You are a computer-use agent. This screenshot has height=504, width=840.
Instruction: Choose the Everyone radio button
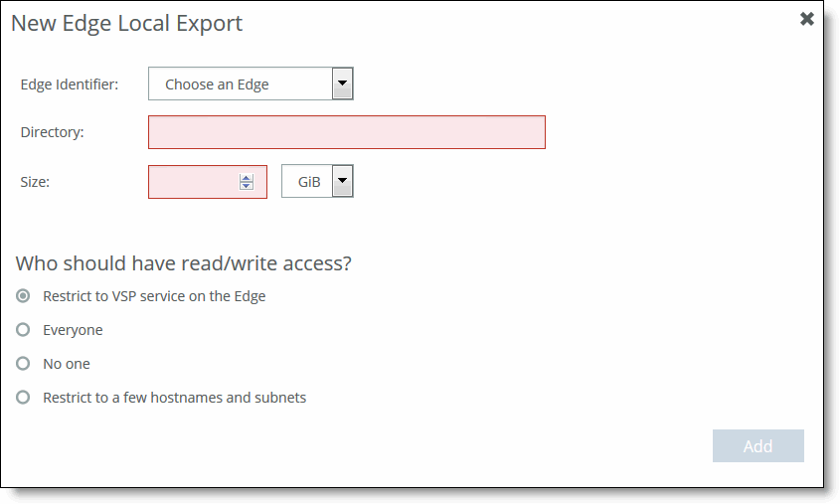pos(23,329)
